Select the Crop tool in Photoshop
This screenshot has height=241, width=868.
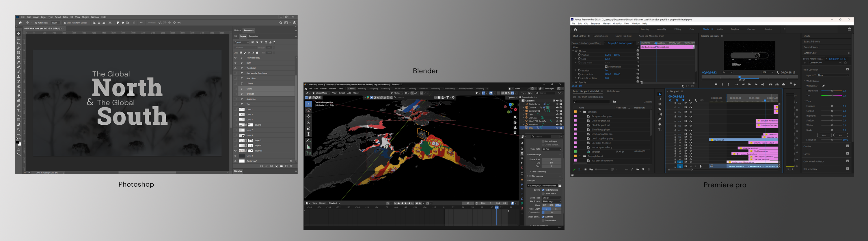click(x=18, y=53)
